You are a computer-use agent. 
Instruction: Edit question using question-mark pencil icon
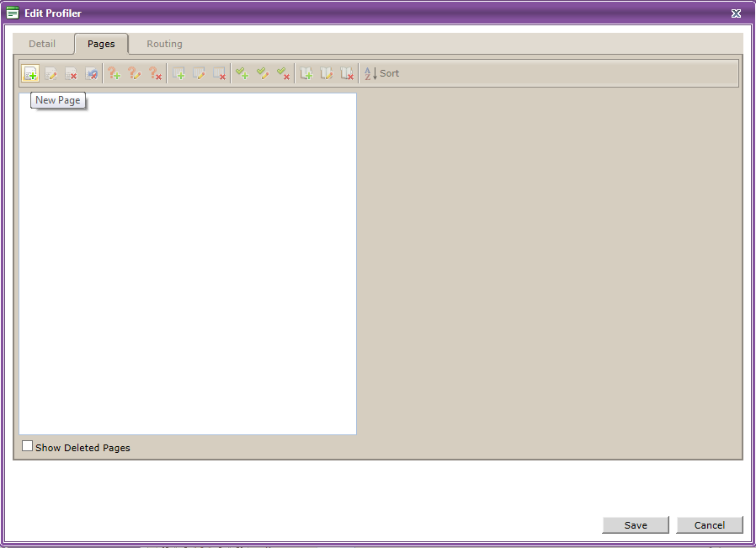tap(135, 73)
